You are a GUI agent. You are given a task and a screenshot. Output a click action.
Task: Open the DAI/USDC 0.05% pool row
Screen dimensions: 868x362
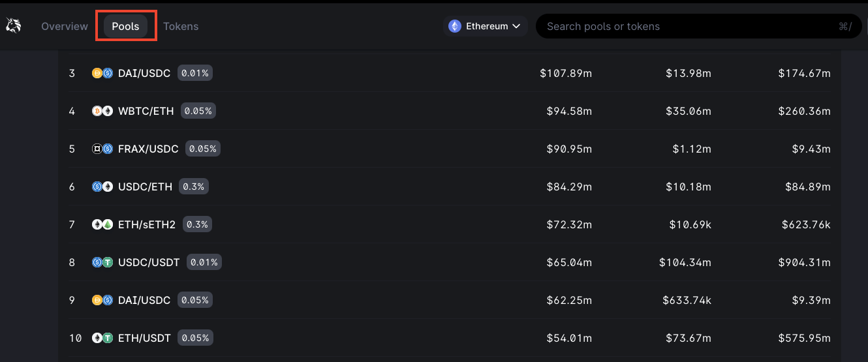(x=144, y=301)
